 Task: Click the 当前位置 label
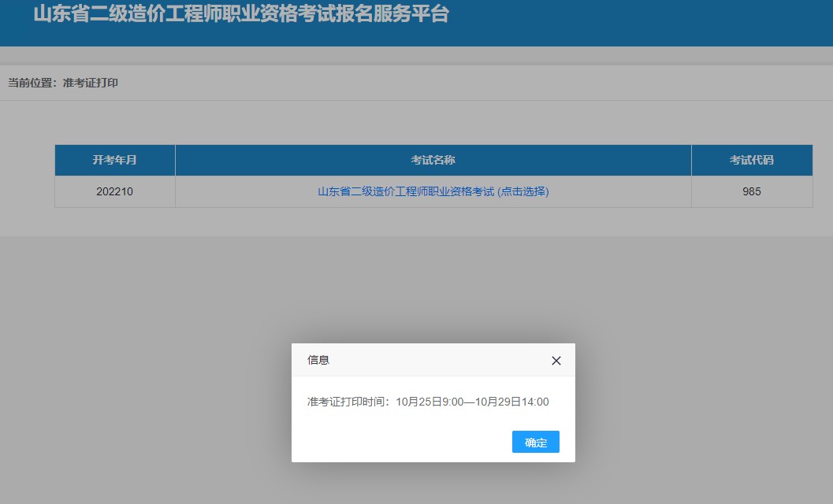tap(32, 83)
